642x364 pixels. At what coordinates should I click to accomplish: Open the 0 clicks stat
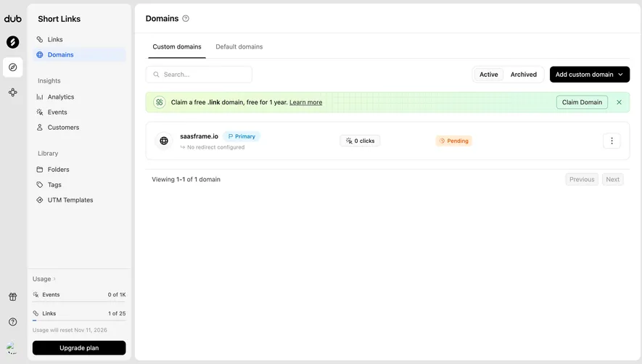tap(360, 141)
